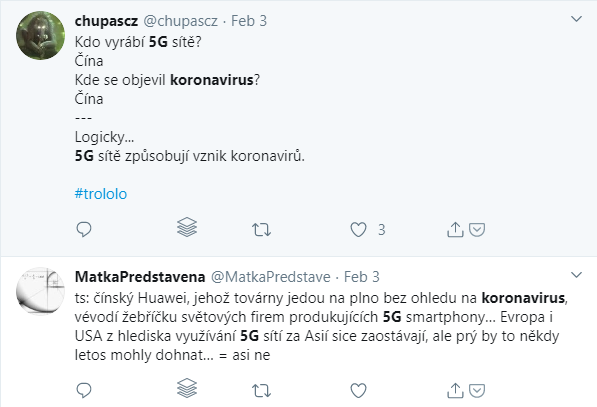Open the chupascz tweet options chevron
Image resolution: width=597 pixels, height=407 pixels.
[x=576, y=19]
